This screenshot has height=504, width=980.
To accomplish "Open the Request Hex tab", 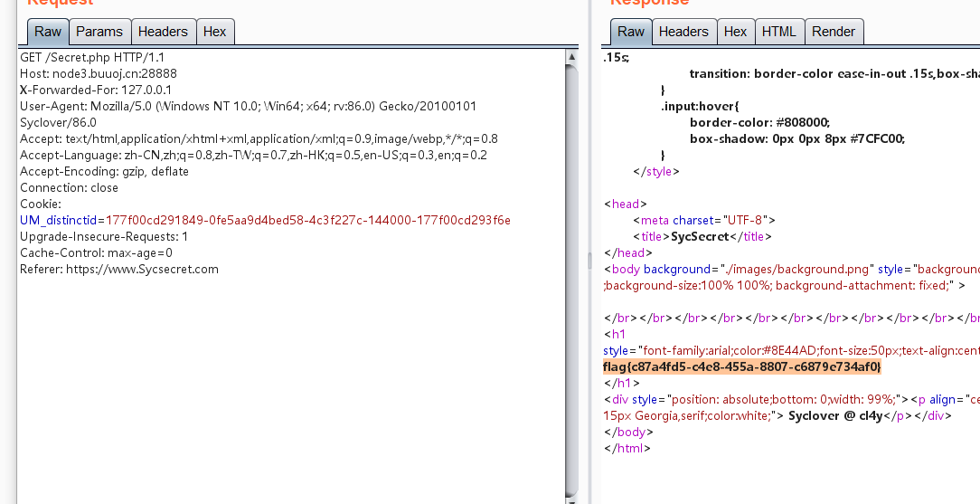I will (x=214, y=32).
